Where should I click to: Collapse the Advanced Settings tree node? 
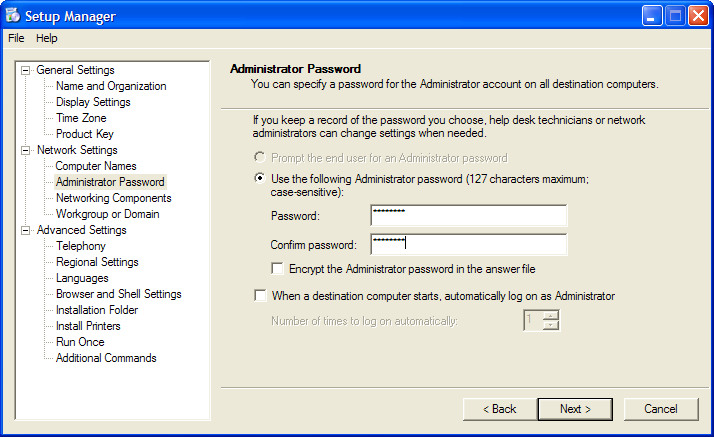tap(26, 231)
